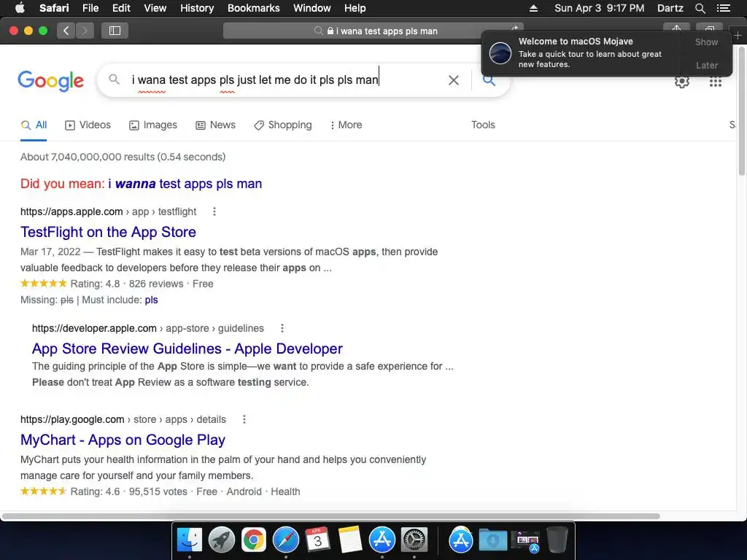Click the 'Rating: 4.8 · 826 reviews' text
The image size is (747, 560).
pos(127,284)
